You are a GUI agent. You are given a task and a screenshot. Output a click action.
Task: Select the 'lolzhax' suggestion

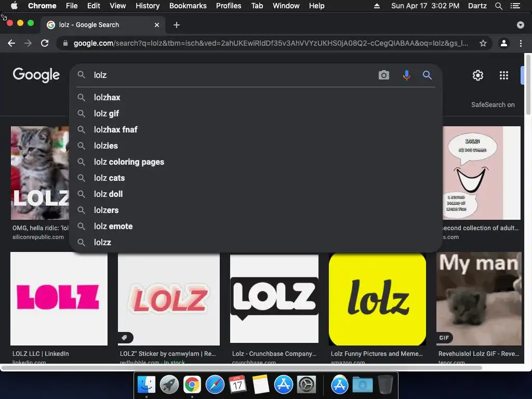pyautogui.click(x=256, y=97)
